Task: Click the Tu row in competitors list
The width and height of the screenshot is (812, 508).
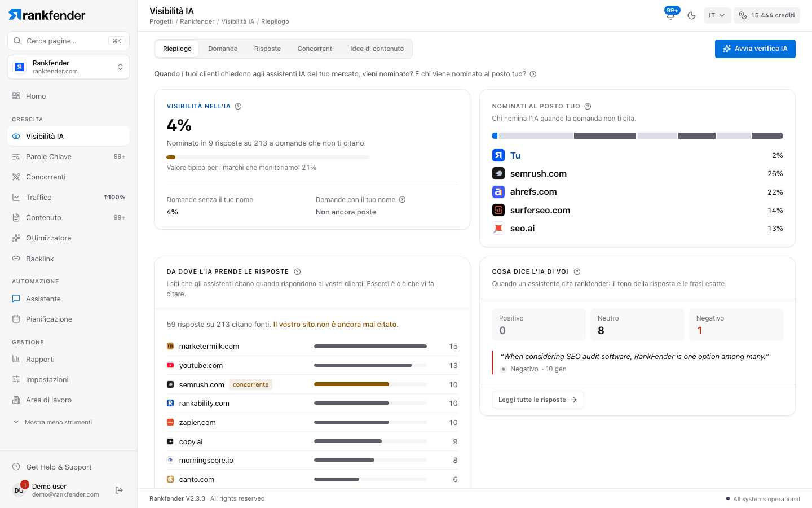Action: tap(637, 155)
